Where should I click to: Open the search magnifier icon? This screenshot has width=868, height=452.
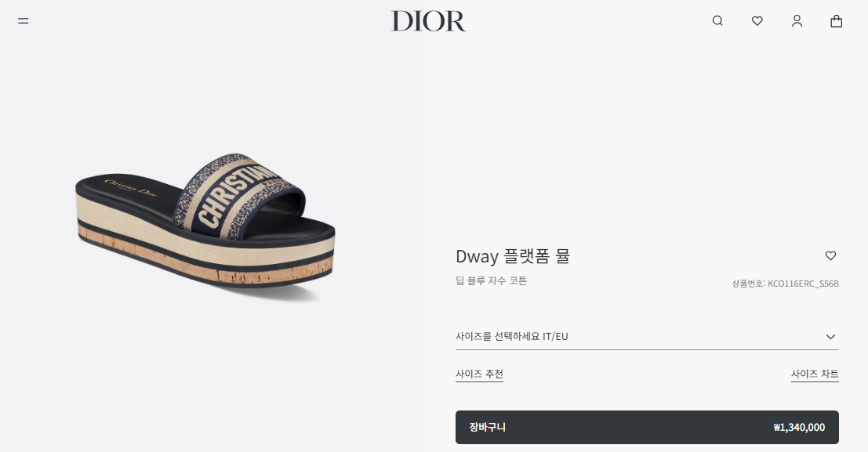[717, 21]
